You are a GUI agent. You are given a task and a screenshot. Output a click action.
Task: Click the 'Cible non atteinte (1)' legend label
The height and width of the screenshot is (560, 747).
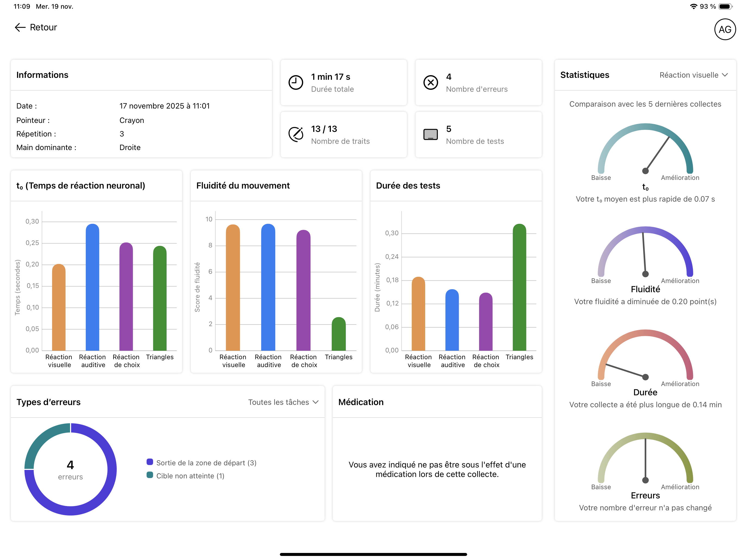point(190,476)
